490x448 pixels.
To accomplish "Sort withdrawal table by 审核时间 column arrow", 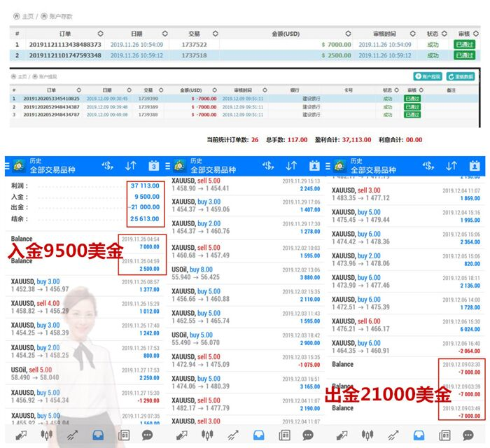I will 265,90.
